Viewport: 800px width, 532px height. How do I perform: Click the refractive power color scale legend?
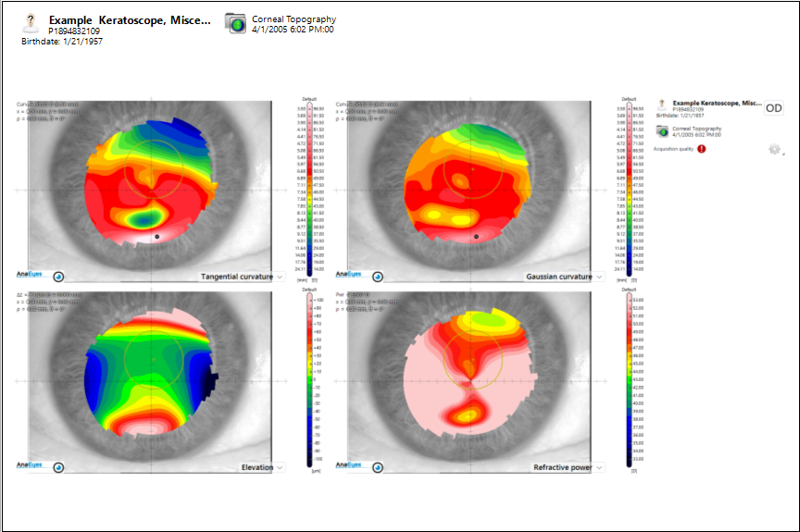click(627, 379)
